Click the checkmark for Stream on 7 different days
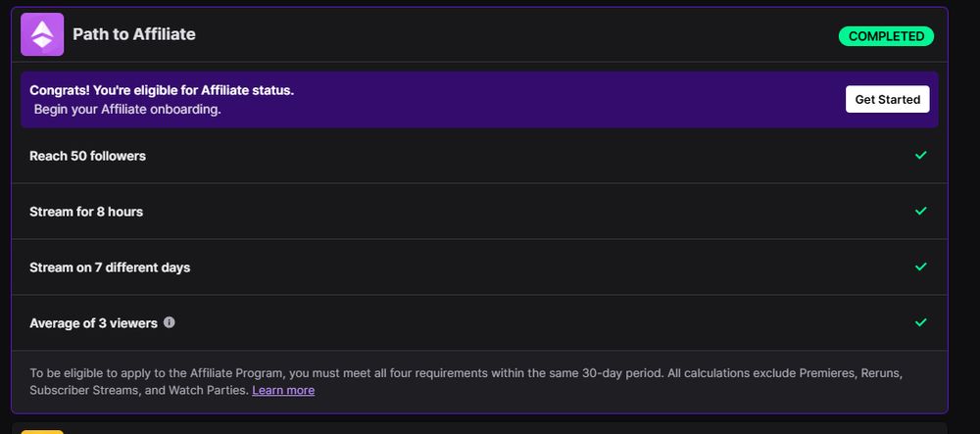This screenshot has height=434, width=980. point(920,266)
